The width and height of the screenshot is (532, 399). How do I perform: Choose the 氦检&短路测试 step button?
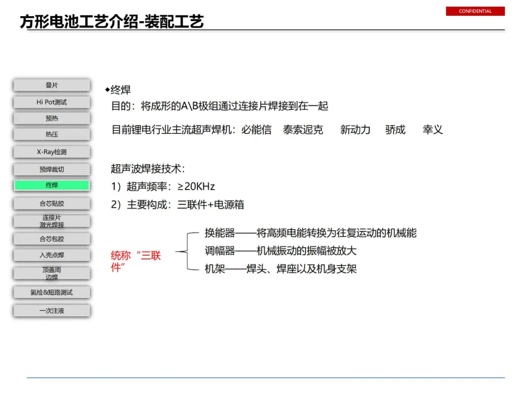[x=52, y=293]
